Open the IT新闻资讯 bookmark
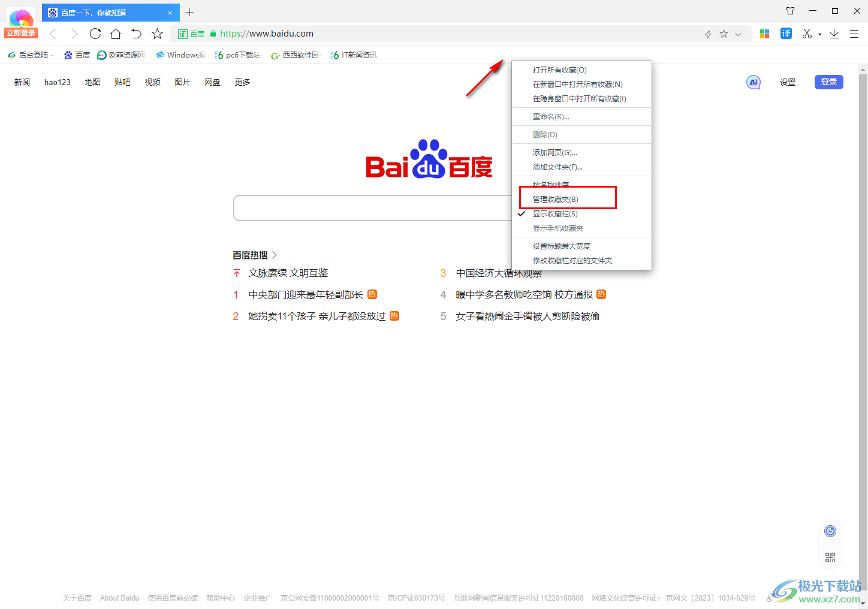868x609 pixels. [x=354, y=55]
